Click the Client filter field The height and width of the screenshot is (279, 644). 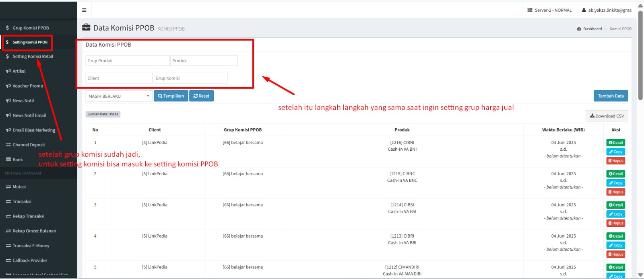(x=119, y=78)
